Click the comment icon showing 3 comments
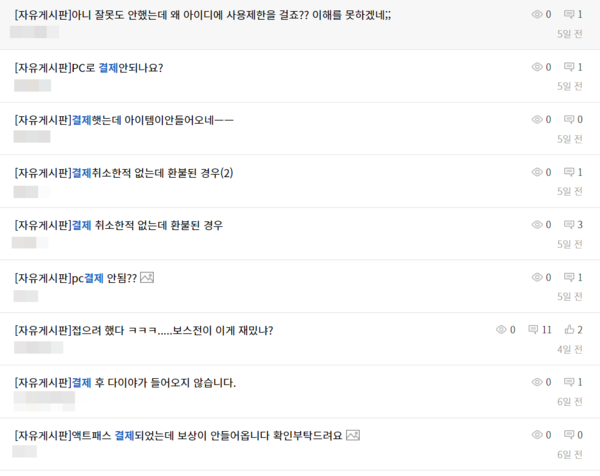Image resolution: width=600 pixels, height=476 pixels. point(570,225)
